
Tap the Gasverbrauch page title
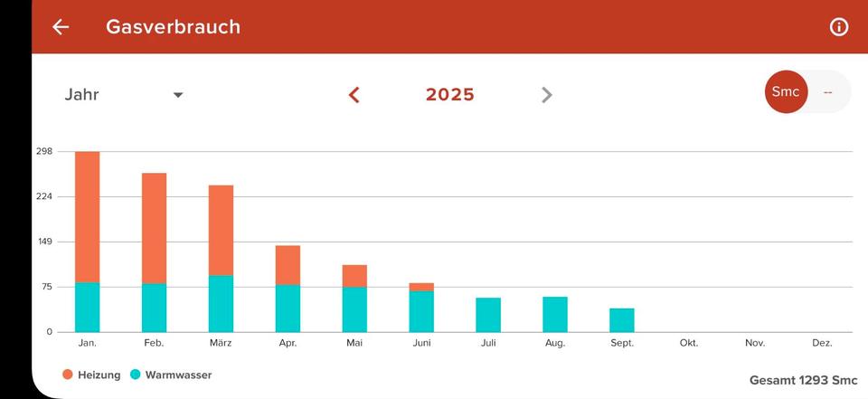pyautogui.click(x=173, y=27)
